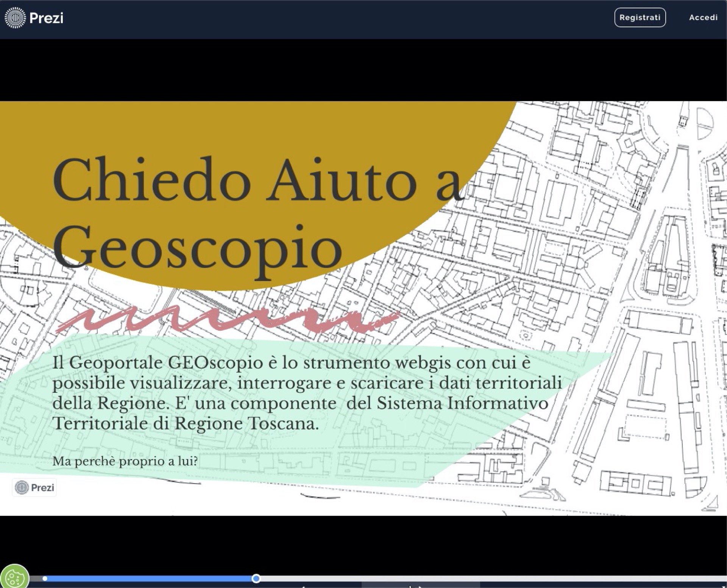Jump to start marker of progress bar

click(45, 578)
